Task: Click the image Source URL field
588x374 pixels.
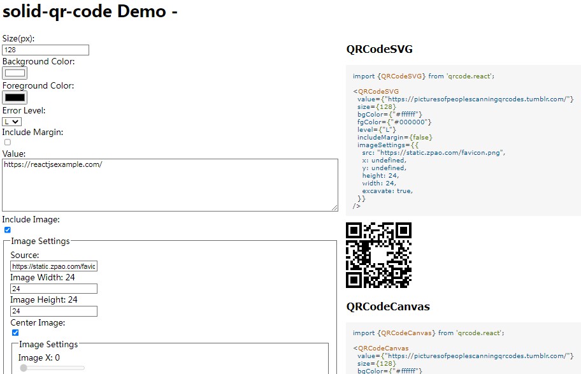Action: pyautogui.click(x=54, y=266)
